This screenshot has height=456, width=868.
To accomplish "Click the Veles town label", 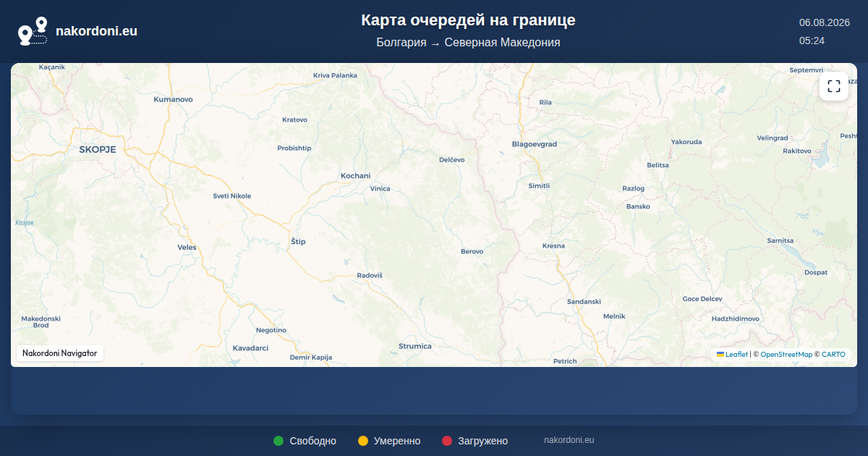I will click(x=187, y=248).
